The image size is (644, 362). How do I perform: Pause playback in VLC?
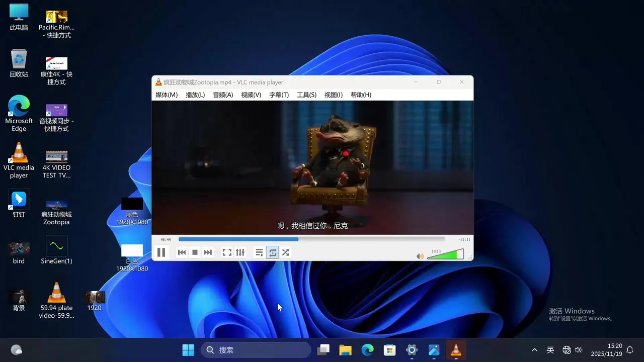161,252
